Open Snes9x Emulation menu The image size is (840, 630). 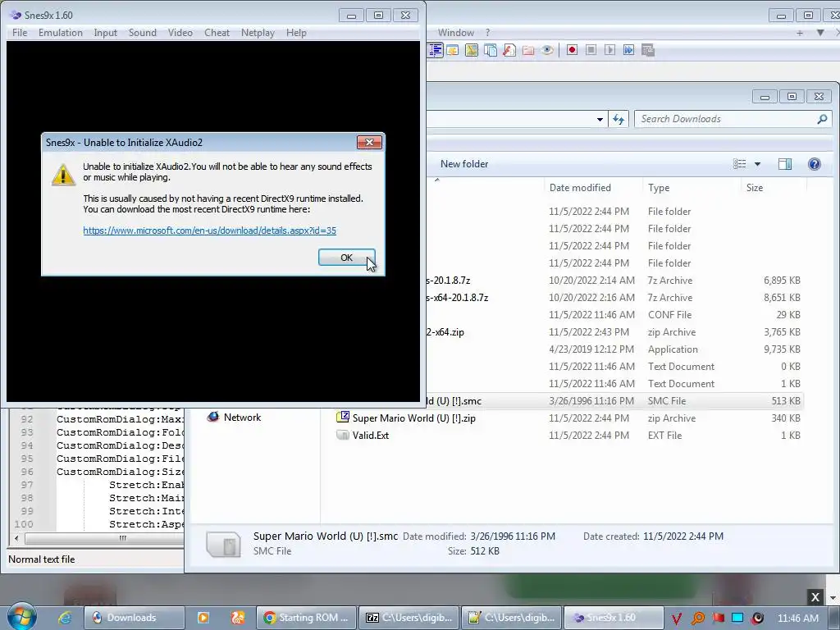coord(61,33)
